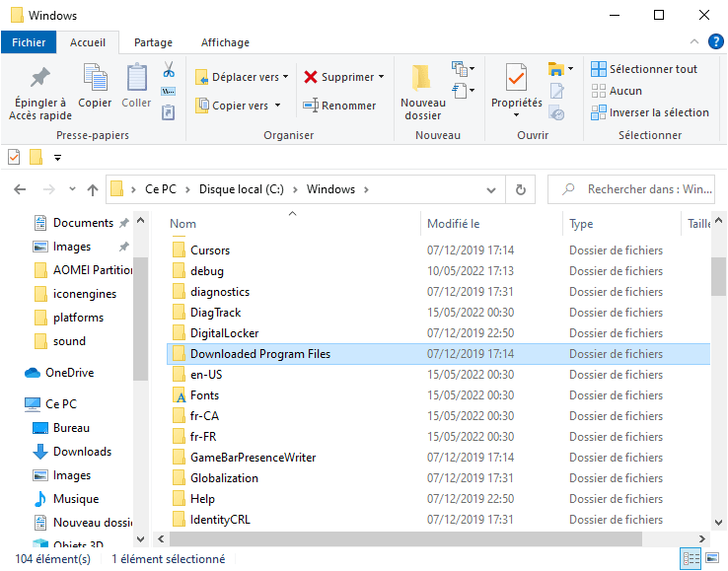The width and height of the screenshot is (728, 571).
Task: Sort by the Modifié le column
Action: tap(492, 224)
